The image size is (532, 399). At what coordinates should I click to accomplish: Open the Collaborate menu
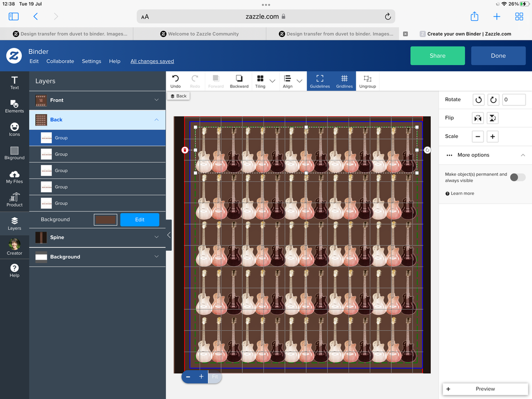point(60,61)
